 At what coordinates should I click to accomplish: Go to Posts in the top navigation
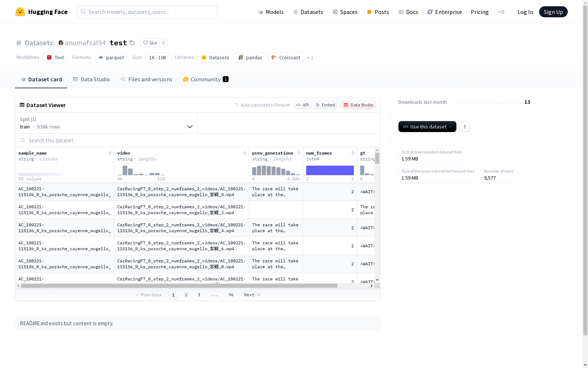378,12
